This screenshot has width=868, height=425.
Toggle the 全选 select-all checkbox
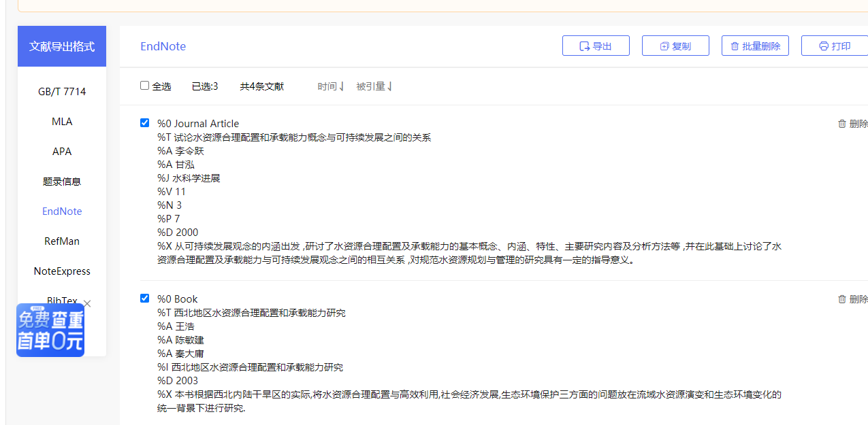[144, 86]
